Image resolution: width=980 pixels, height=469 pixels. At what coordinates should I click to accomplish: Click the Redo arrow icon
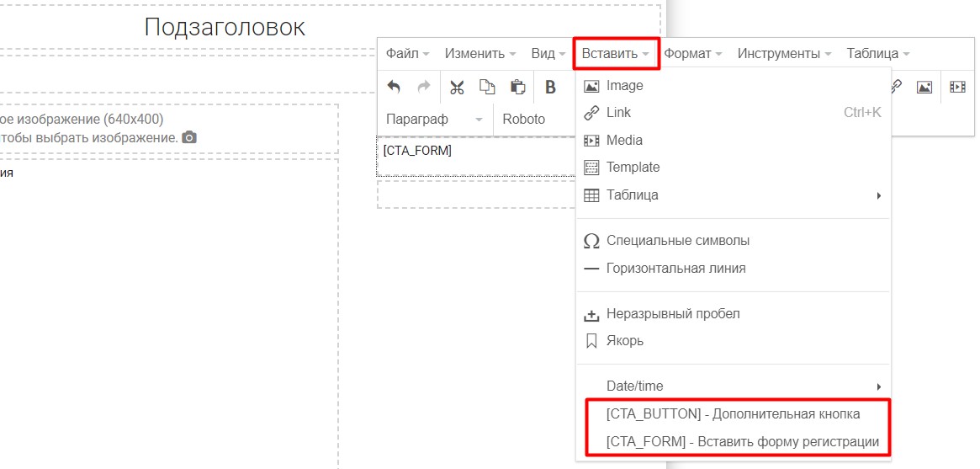coord(424,87)
